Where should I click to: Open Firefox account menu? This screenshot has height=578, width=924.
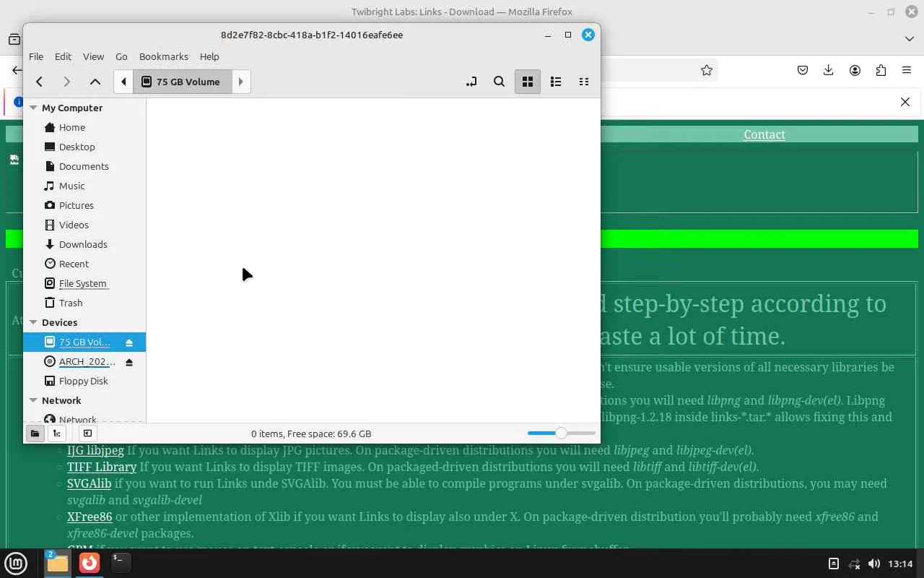pyautogui.click(x=855, y=70)
